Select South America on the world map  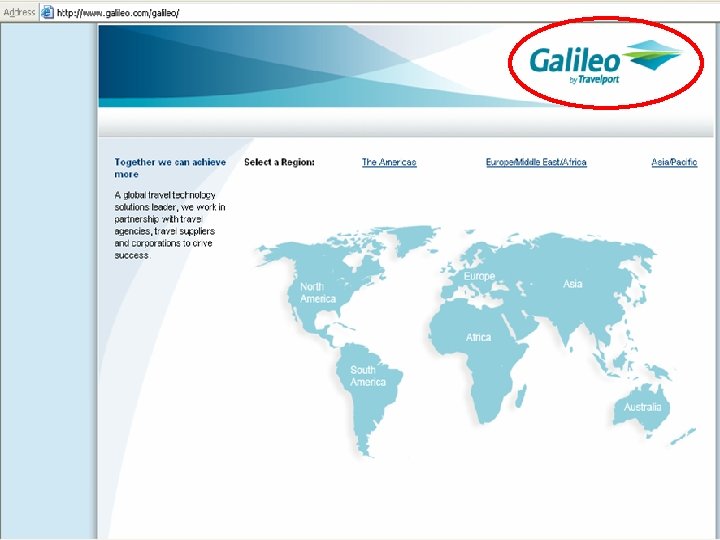coord(368,376)
